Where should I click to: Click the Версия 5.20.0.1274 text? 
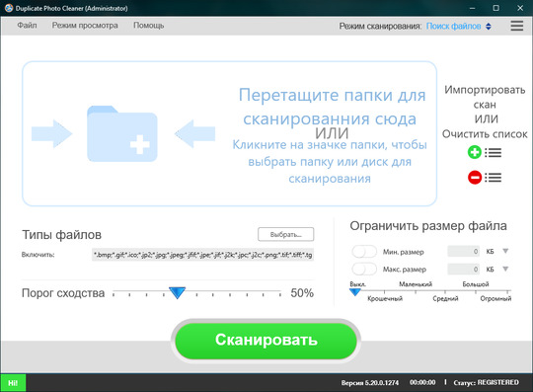(x=370, y=383)
